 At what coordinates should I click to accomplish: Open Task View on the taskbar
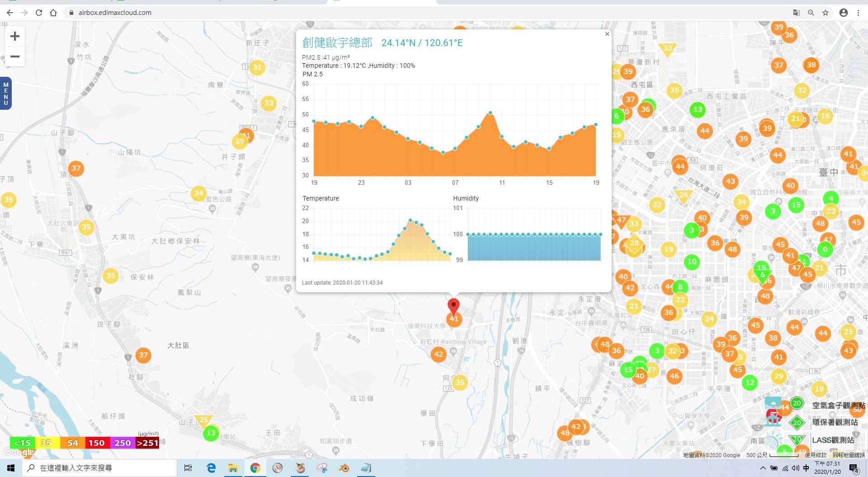188,468
